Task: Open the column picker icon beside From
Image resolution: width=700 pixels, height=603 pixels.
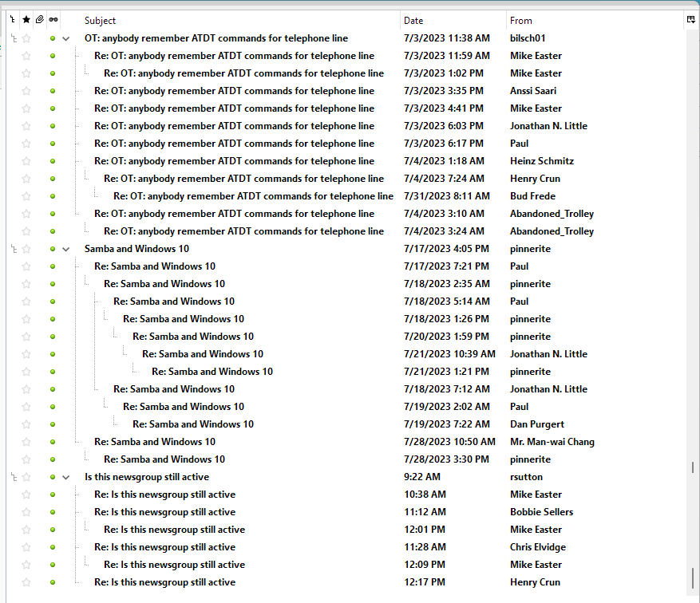Action: tap(690, 20)
